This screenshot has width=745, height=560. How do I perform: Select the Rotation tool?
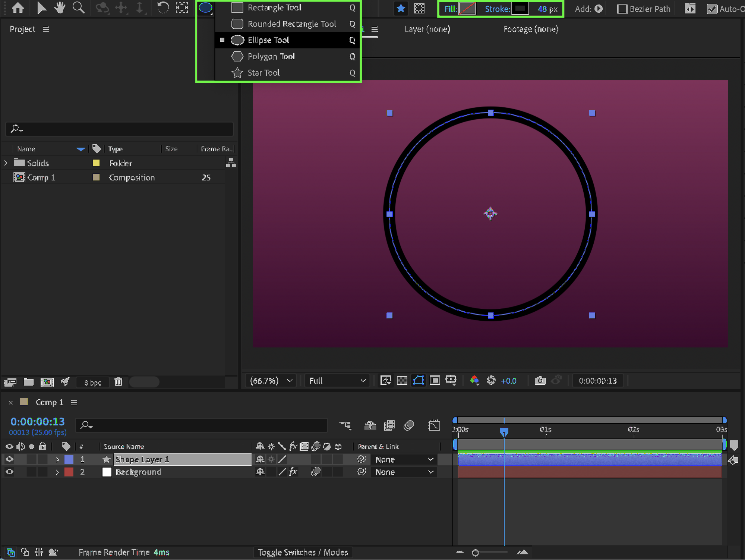coord(163,8)
